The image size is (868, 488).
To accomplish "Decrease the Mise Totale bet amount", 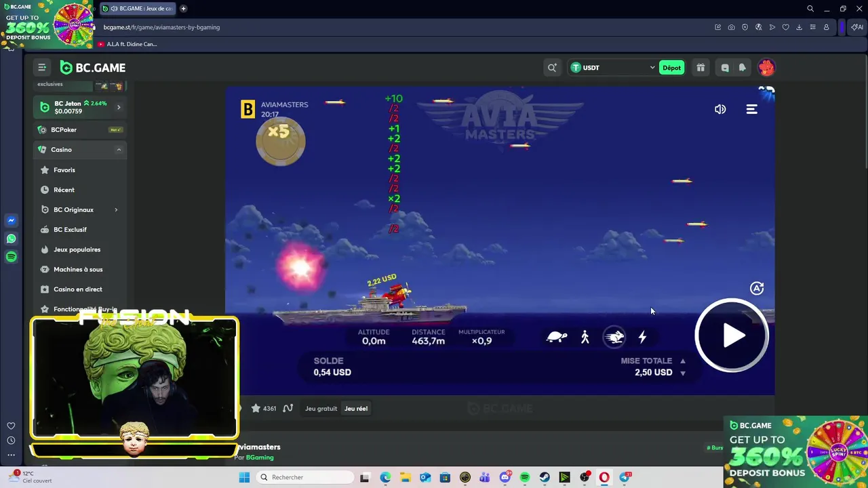I will pyautogui.click(x=683, y=373).
